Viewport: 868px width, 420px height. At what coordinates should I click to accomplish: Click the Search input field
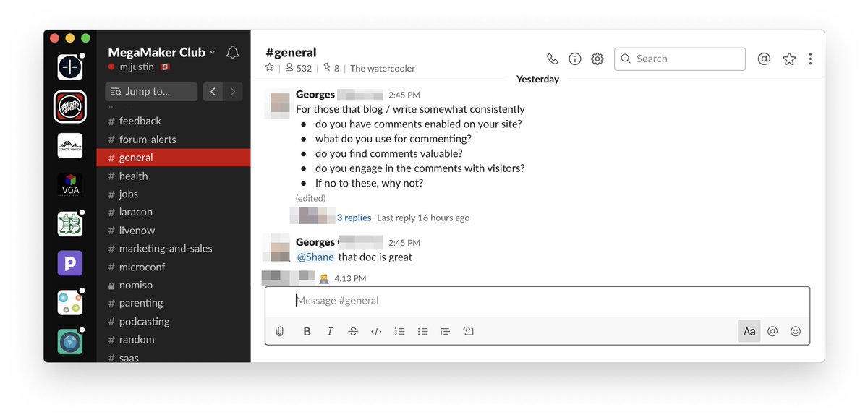pyautogui.click(x=680, y=59)
